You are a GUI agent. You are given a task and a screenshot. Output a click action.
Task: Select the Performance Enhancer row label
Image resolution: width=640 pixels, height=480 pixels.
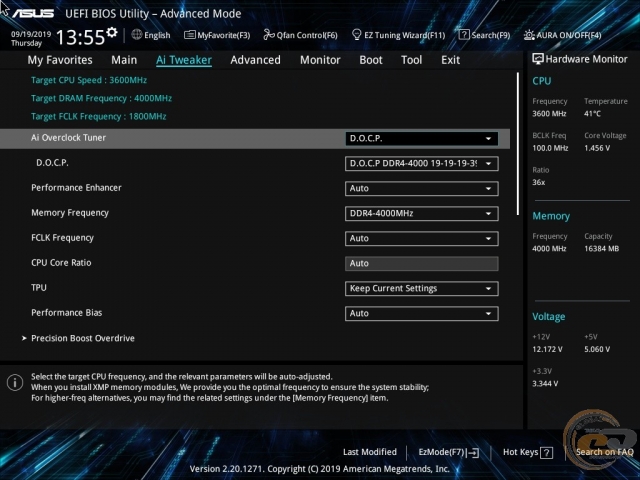pos(76,188)
